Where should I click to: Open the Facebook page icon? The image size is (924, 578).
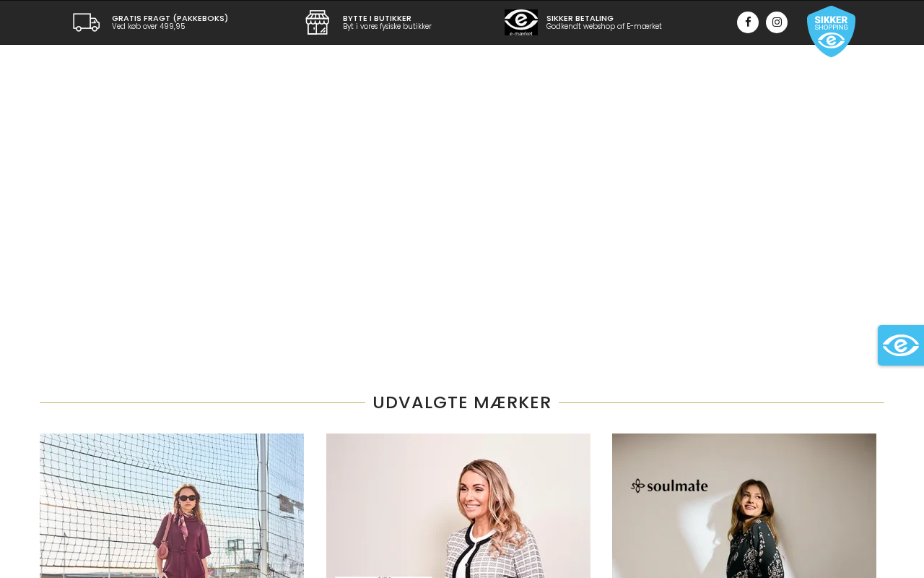point(748,22)
